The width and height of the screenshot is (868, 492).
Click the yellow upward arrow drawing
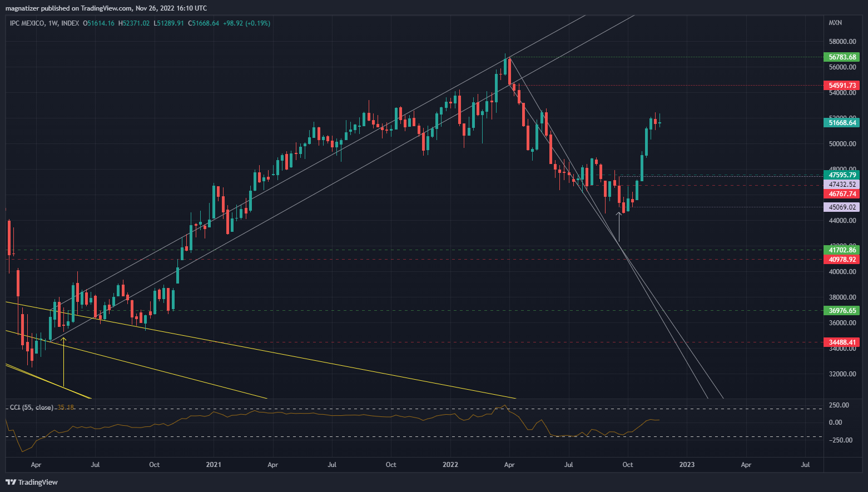point(63,361)
